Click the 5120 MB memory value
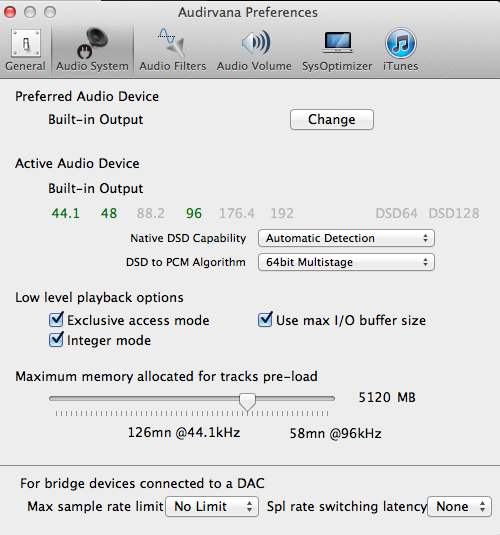Screen dimensions: 500x535 [x=387, y=397]
